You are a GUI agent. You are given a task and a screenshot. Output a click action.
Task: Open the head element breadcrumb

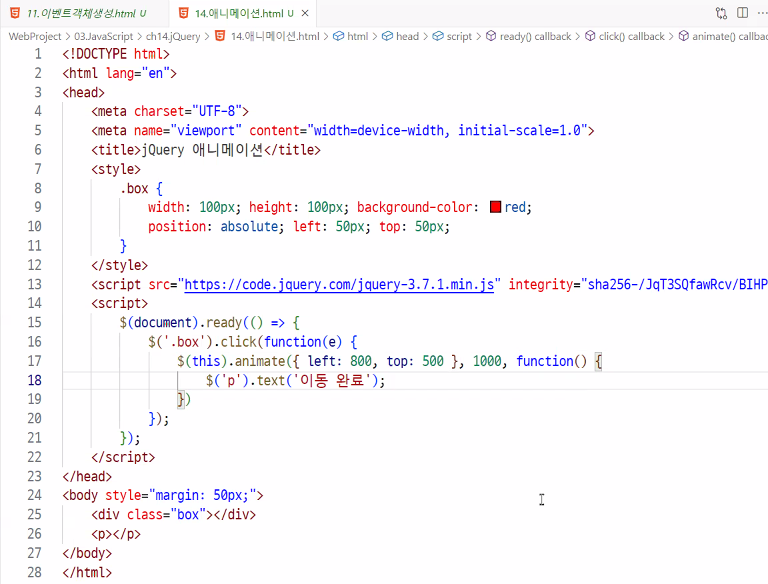click(x=407, y=36)
